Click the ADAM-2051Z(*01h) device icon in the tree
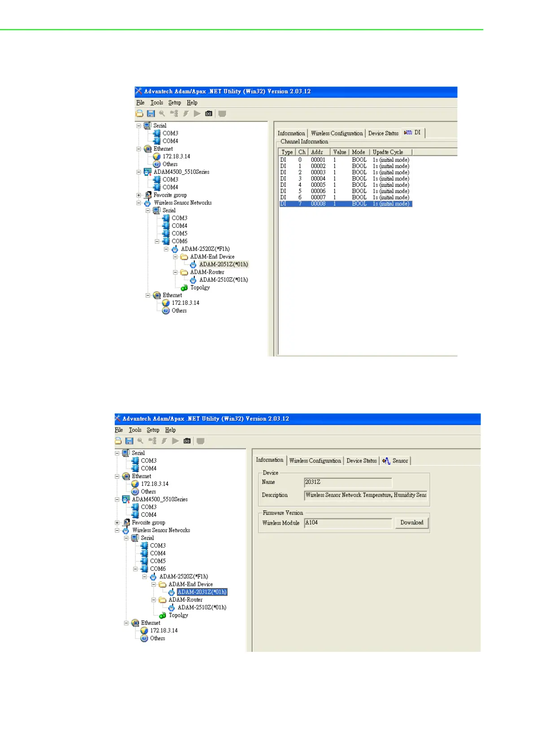Viewport: 534px width, 756px height. click(x=193, y=265)
